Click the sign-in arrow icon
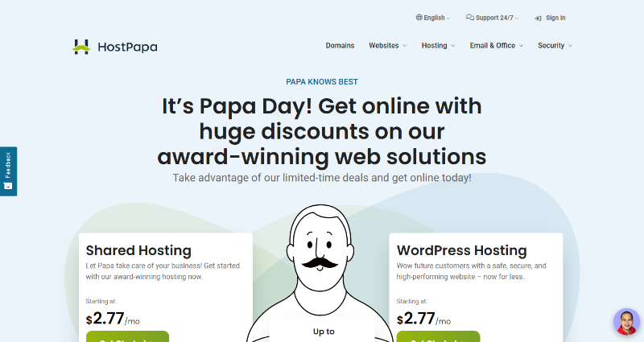644x342 pixels. pos(538,18)
